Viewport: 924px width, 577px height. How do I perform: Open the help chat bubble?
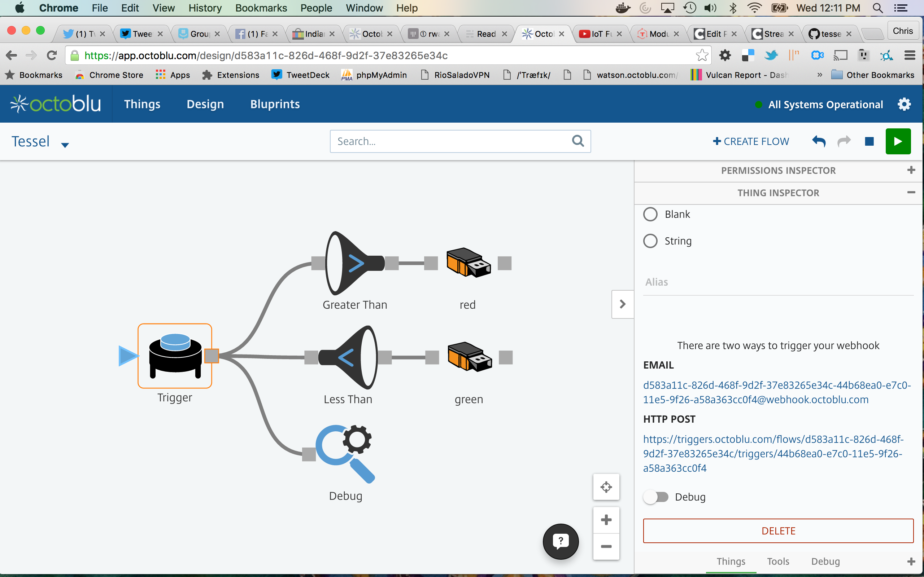click(561, 541)
